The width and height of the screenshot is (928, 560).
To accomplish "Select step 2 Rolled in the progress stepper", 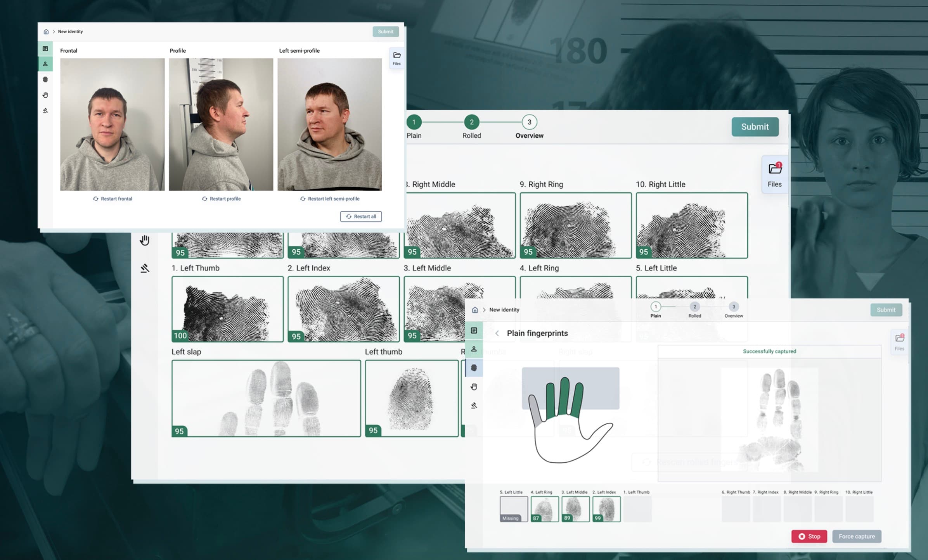I will pos(472,122).
